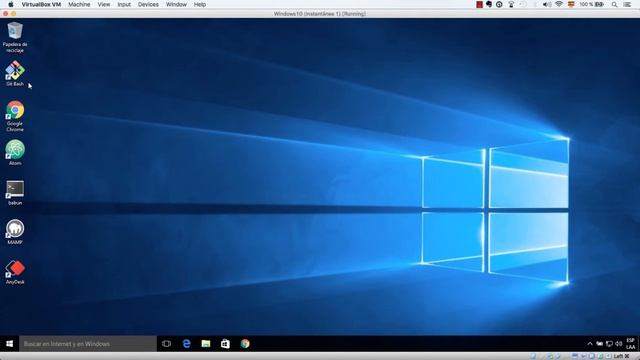Open the VirtualBox VM application menu
This screenshot has width=640, height=360.
point(41,4)
